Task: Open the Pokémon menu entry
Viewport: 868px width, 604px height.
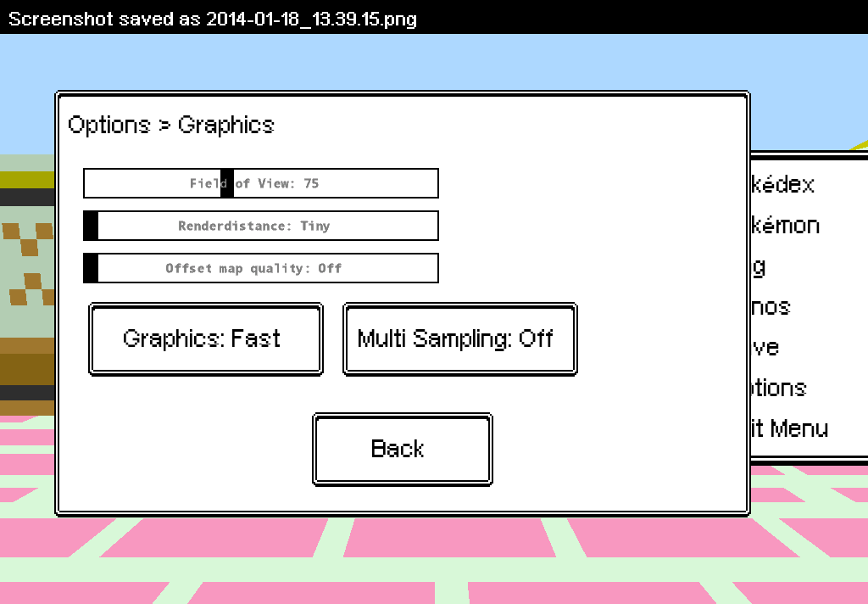Action: pyautogui.click(x=785, y=225)
